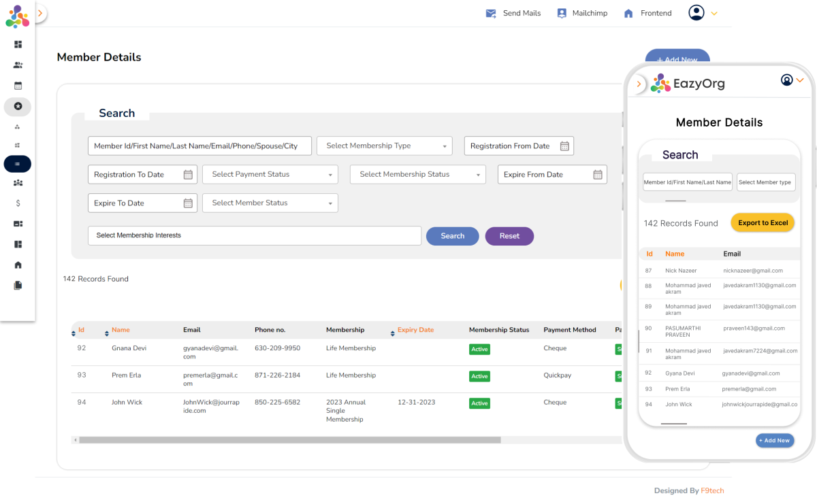Open the calendar icon in the sidebar
Image resolution: width=817 pixels, height=504 pixels.
[18, 86]
